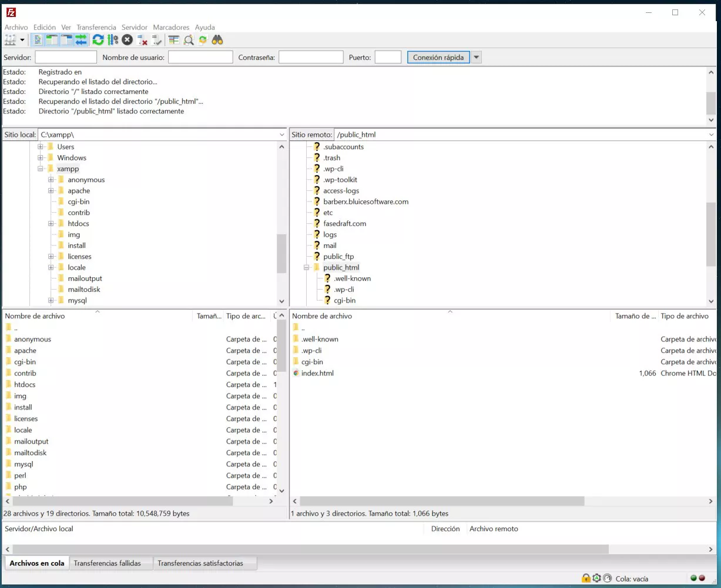Click the process queue icon

[x=113, y=40]
